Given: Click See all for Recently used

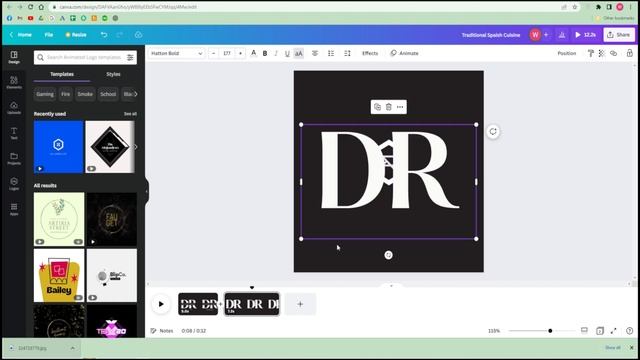Looking at the screenshot, I should (130, 114).
